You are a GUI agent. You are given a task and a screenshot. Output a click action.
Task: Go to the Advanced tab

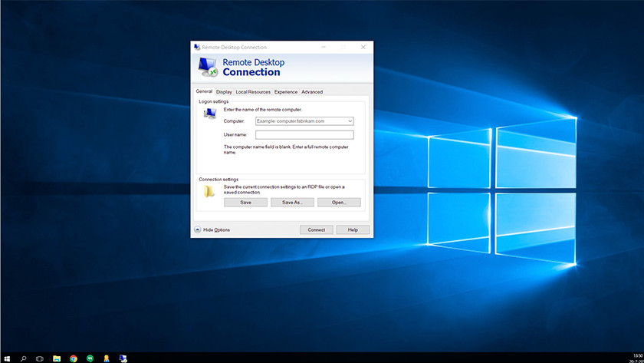tap(312, 92)
